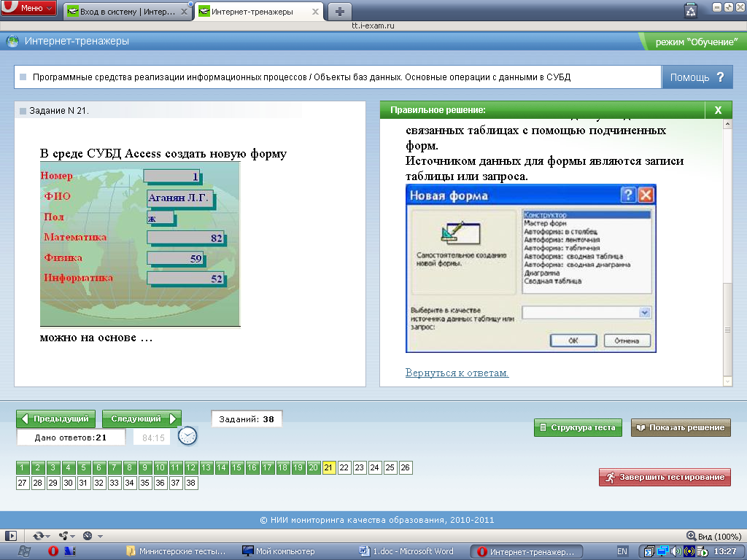Open a new tab with plus button
The width and height of the screenshot is (747, 560).
tap(340, 12)
